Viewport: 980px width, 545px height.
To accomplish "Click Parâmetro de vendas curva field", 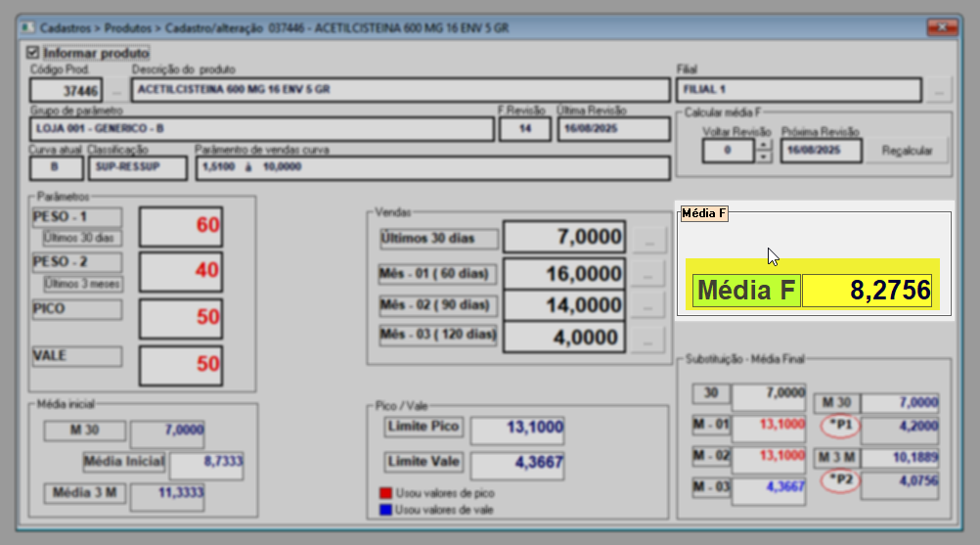I will (x=433, y=167).
